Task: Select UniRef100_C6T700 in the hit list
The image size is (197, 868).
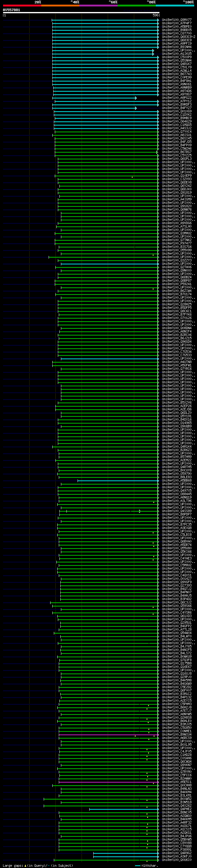Action: tap(176, 33)
